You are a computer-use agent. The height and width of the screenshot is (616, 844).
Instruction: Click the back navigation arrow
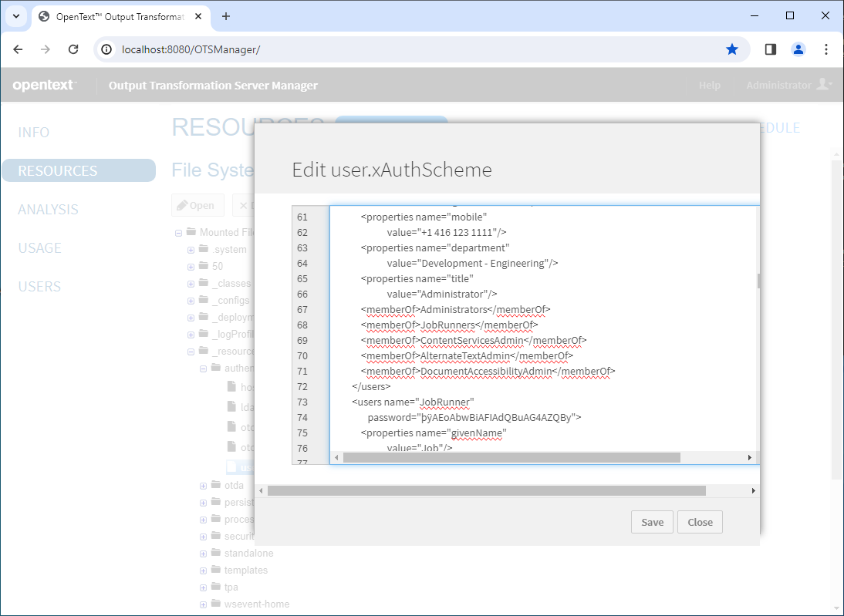point(19,49)
